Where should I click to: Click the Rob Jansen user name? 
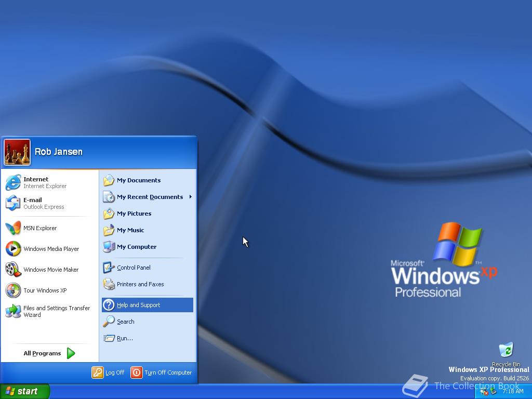[59, 152]
